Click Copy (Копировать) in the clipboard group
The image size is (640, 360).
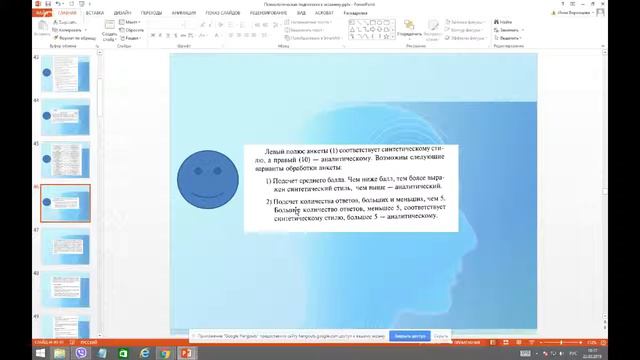pos(67,30)
